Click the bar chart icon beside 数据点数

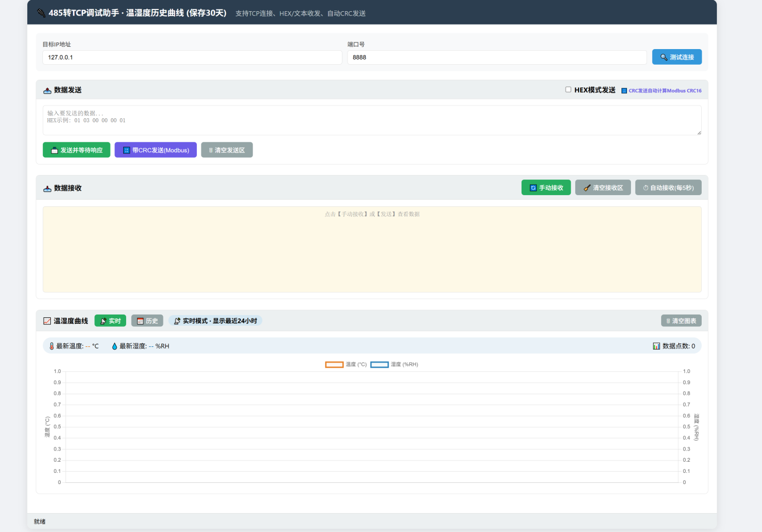pyautogui.click(x=657, y=346)
